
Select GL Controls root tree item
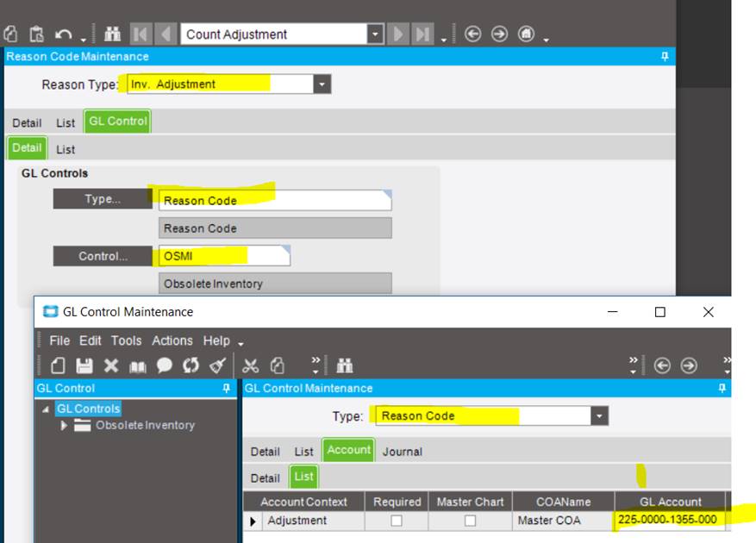88,409
